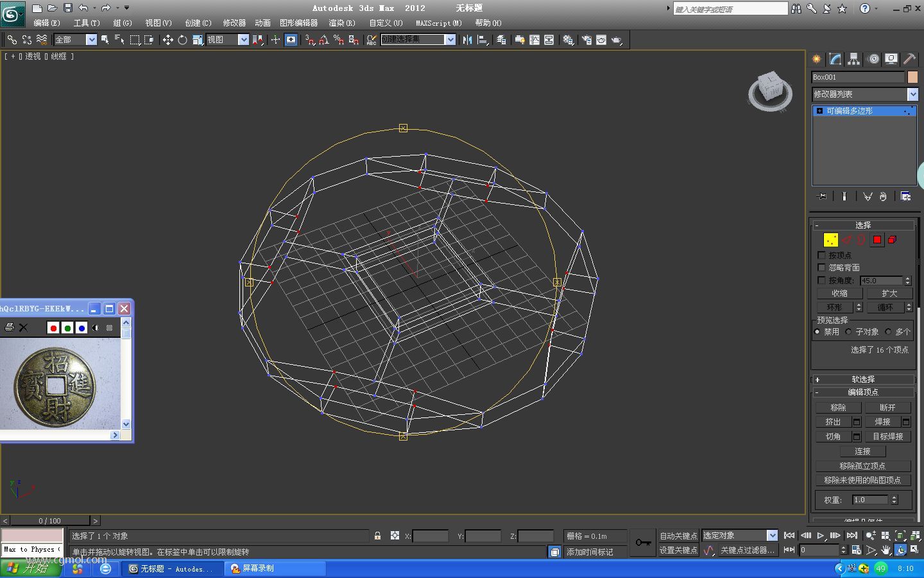Open the 渲染(R) menu
This screenshot has width=924, height=578.
click(x=341, y=23)
